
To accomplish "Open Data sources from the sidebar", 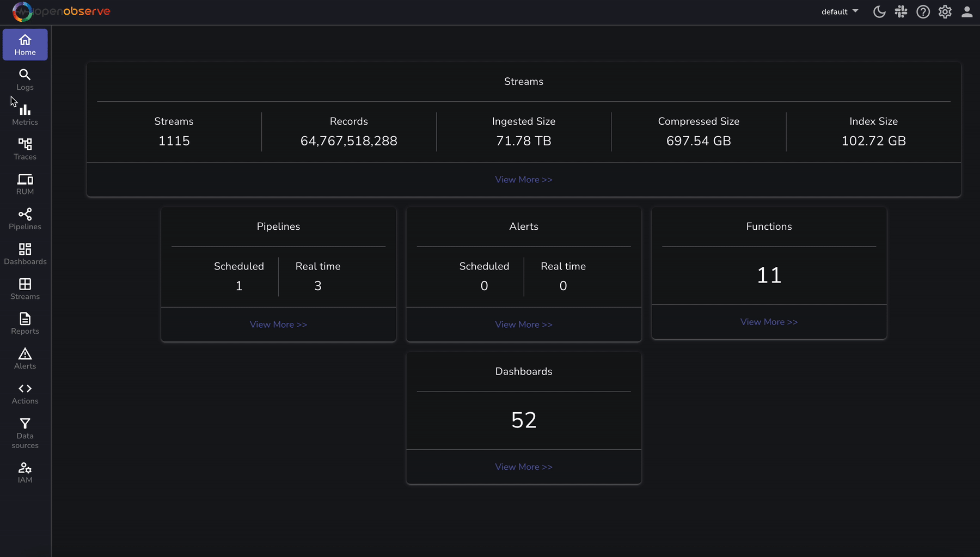I will click(24, 432).
